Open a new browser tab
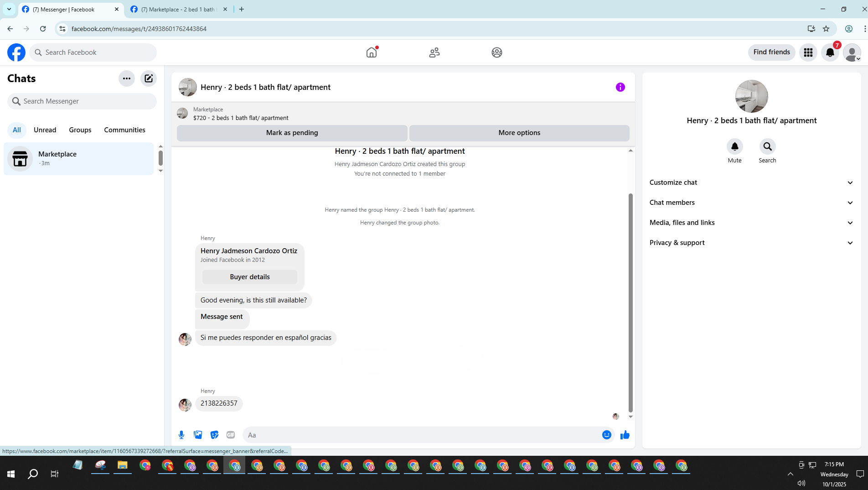Image resolution: width=868 pixels, height=490 pixels. [x=242, y=9]
